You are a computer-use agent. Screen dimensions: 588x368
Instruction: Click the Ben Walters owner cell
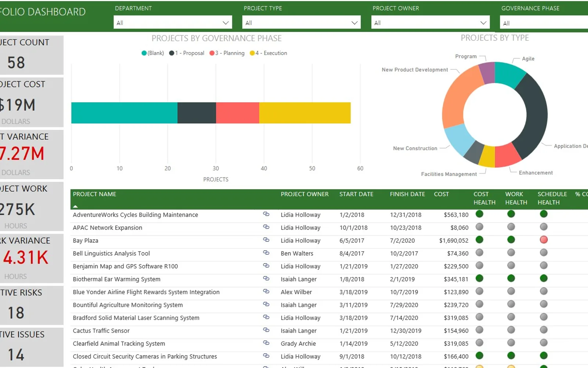coord(297,254)
